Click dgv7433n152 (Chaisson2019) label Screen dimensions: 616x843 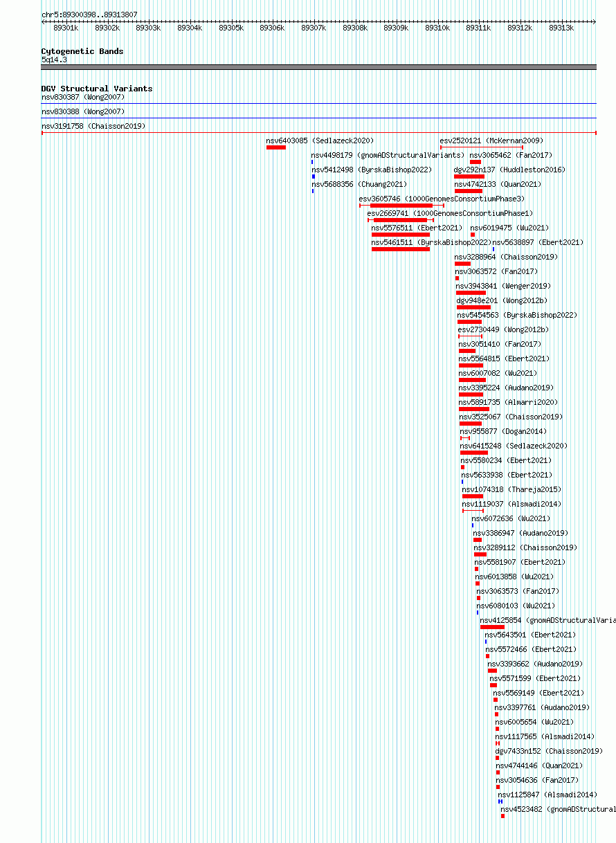549,751
